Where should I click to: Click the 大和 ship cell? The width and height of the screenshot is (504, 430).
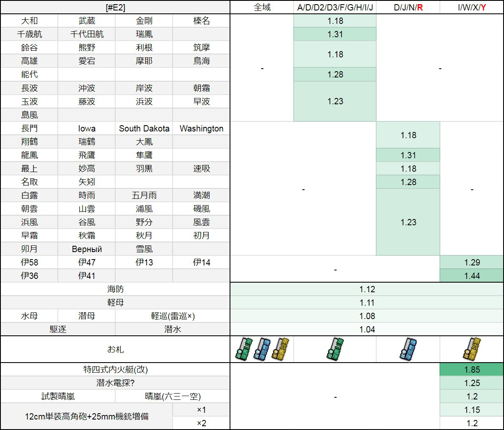tap(29, 21)
